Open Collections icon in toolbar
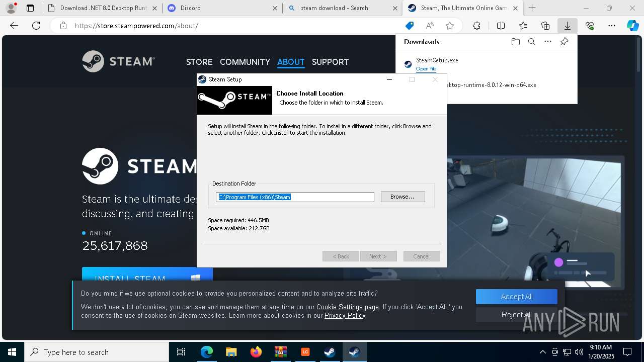Image resolution: width=644 pixels, height=362 pixels. tap(545, 26)
